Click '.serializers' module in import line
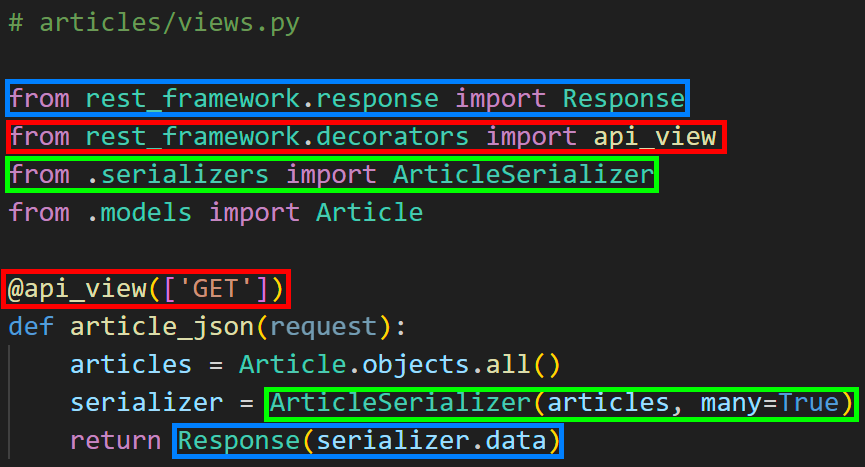The image size is (865, 467). point(178,175)
